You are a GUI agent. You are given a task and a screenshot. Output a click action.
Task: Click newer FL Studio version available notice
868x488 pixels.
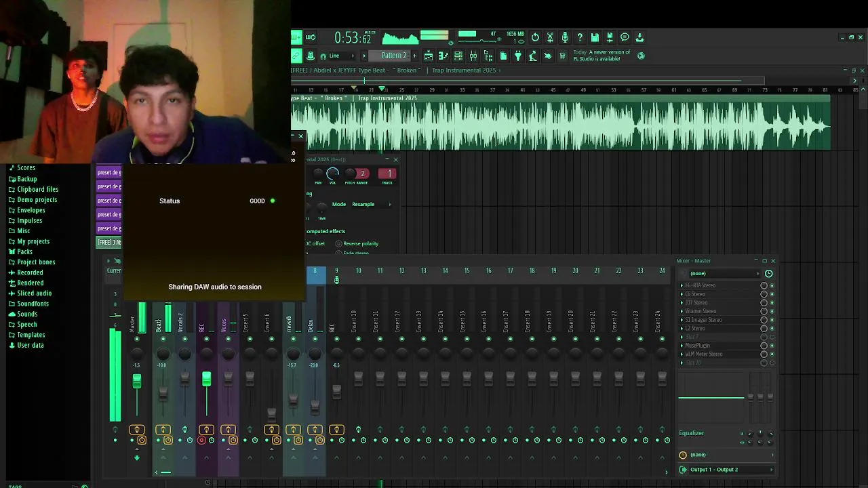tap(602, 56)
